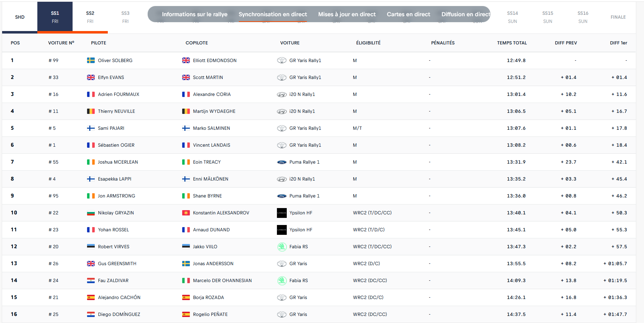Click the TEMPS TOTAL column header
Image resolution: width=644 pixels, height=323 pixels.
click(512, 43)
